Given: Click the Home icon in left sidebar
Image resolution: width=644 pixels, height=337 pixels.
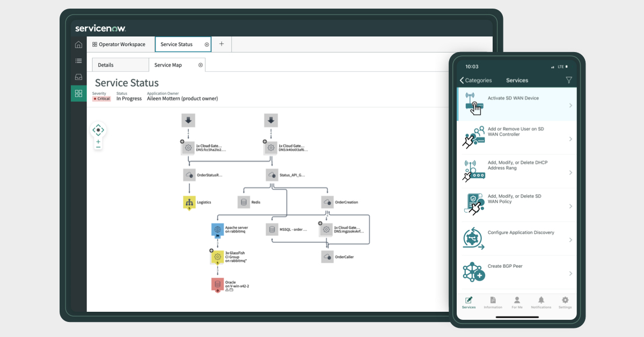Looking at the screenshot, I should tap(78, 45).
